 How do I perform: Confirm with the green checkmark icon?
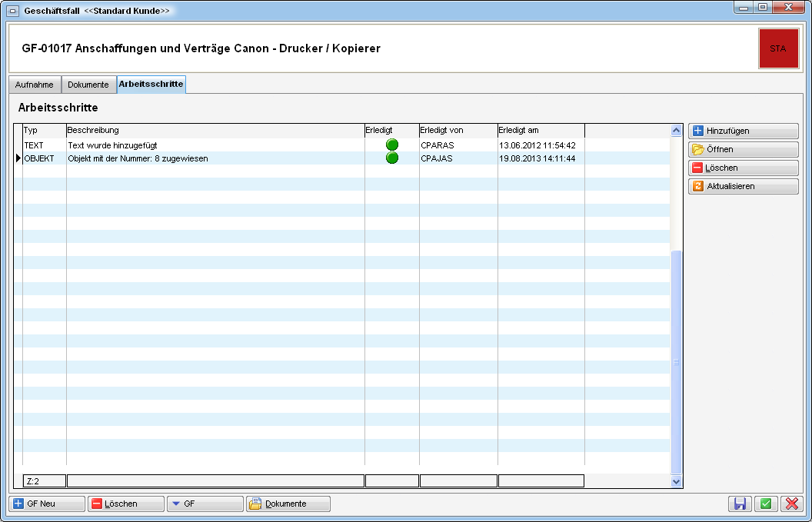tap(766, 504)
